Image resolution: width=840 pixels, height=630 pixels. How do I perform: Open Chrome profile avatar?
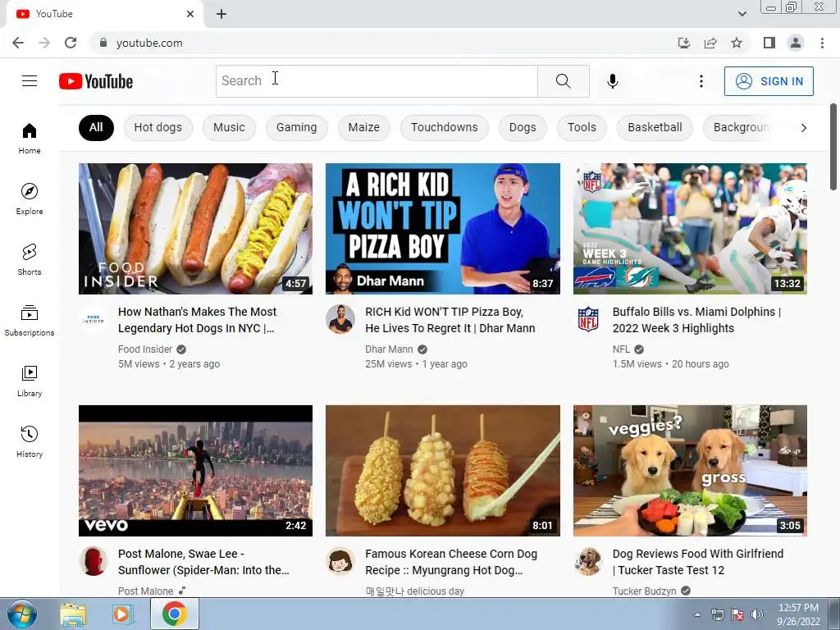tap(796, 43)
